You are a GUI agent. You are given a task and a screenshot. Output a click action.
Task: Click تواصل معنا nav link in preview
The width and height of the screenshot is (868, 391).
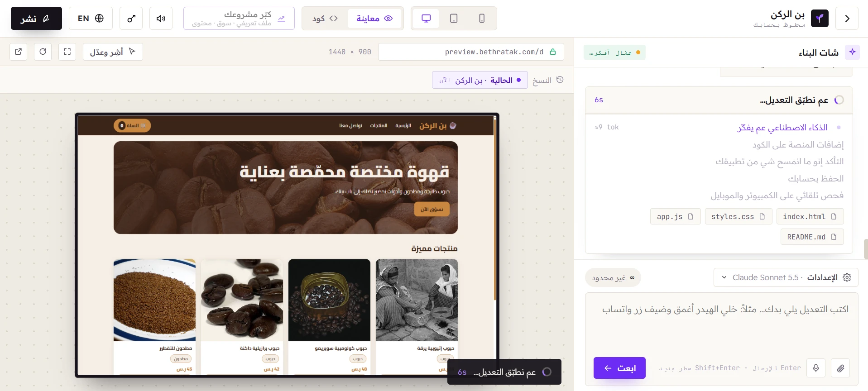[x=351, y=125]
